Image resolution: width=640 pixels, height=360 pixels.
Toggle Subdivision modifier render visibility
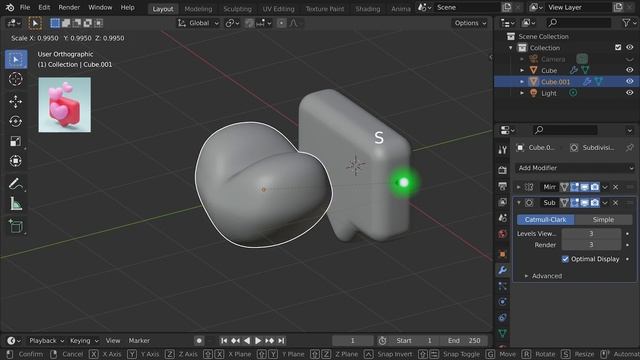(595, 202)
